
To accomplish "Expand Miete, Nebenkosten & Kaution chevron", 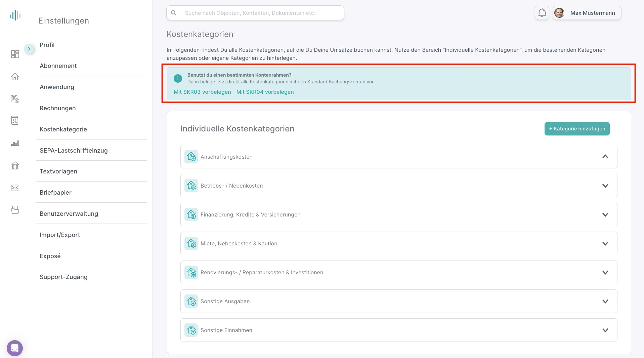I will 605,243.
